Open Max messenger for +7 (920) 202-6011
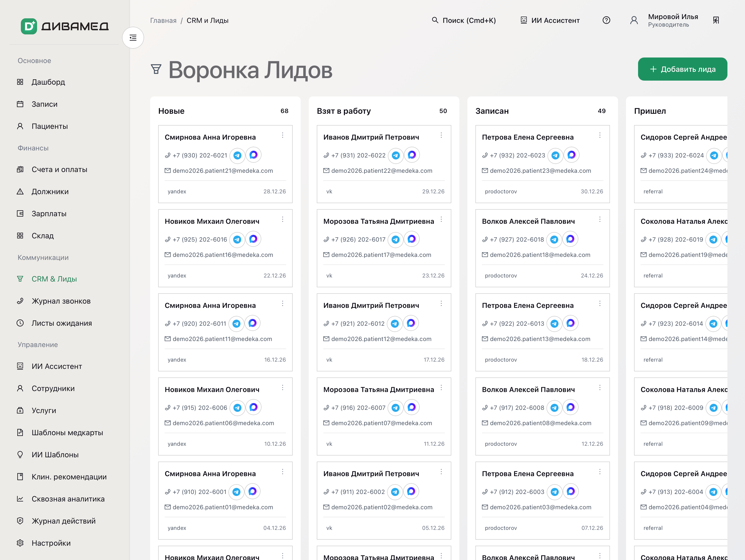 pyautogui.click(x=253, y=323)
